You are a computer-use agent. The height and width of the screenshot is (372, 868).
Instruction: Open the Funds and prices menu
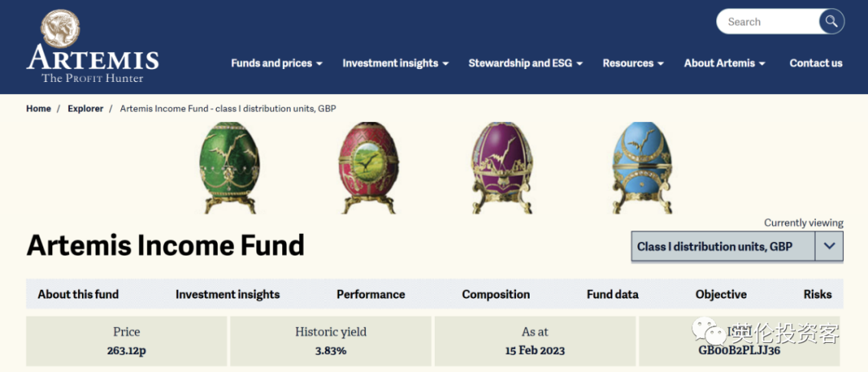(276, 63)
